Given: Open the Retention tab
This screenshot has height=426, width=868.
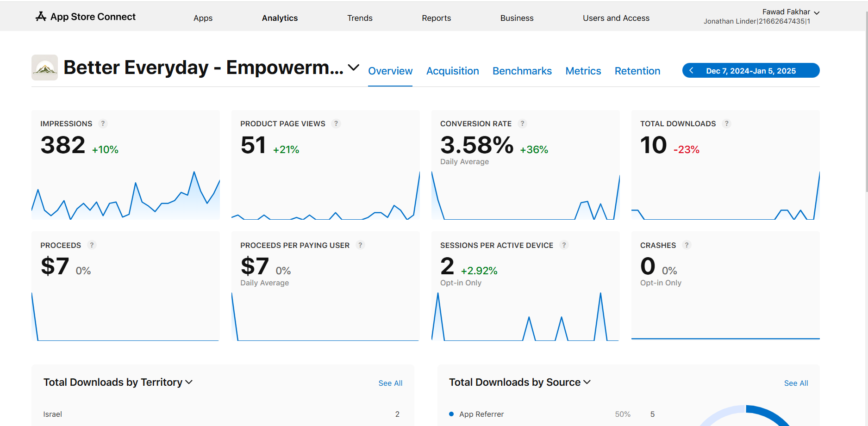Looking at the screenshot, I should click(637, 71).
